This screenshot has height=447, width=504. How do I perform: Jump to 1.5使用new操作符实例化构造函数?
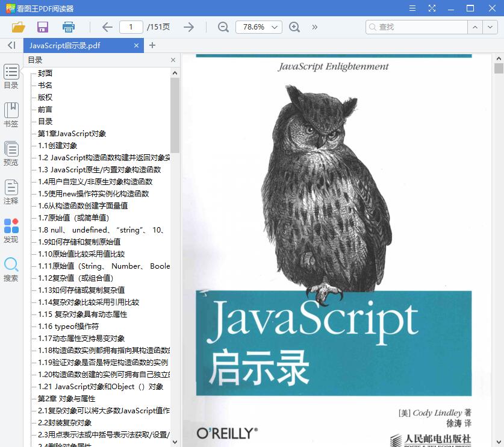(93, 194)
